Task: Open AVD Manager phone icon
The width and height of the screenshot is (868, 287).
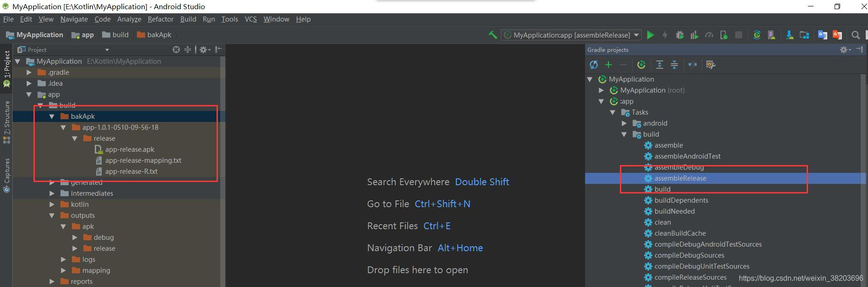Action: pos(771,35)
